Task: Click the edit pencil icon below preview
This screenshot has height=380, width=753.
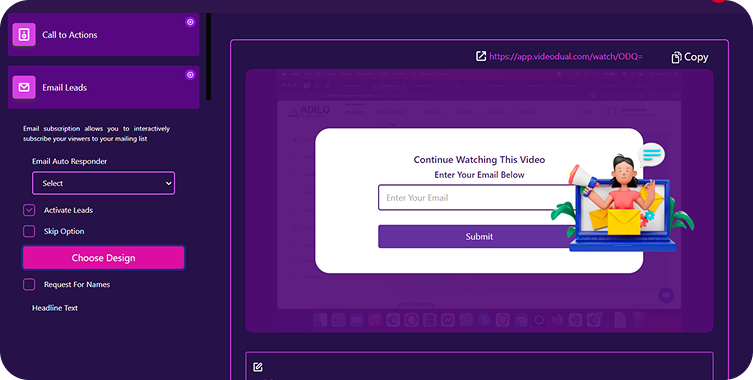Action: [258, 367]
